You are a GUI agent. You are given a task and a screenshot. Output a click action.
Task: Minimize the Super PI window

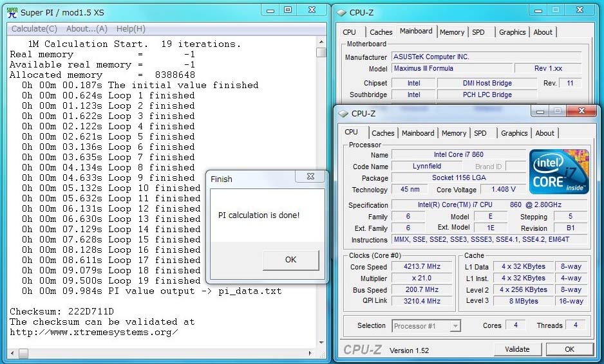coord(270,10)
